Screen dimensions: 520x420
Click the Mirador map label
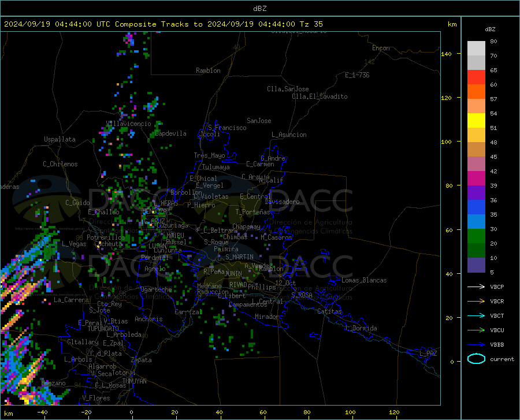point(267,317)
